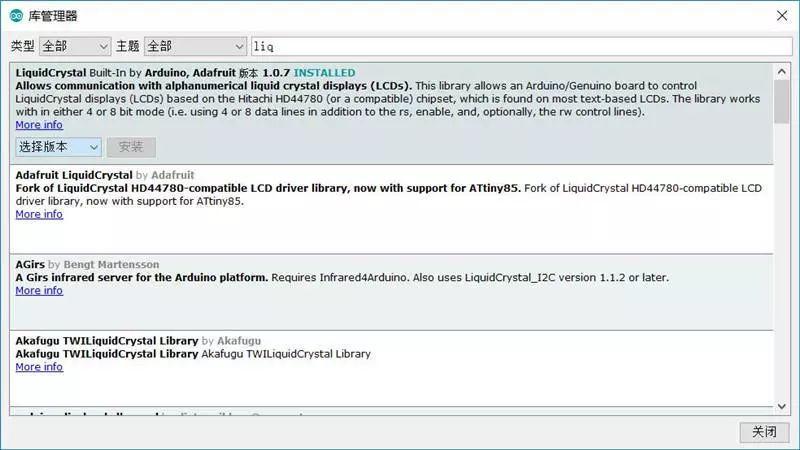The image size is (800, 450).
Task: Click the '库管理器' window title text
Action: (x=53, y=16)
